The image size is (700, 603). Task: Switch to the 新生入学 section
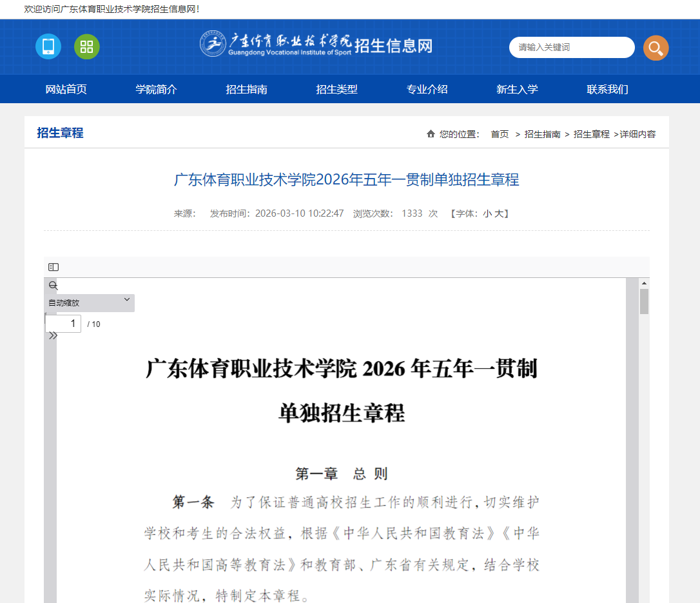517,89
